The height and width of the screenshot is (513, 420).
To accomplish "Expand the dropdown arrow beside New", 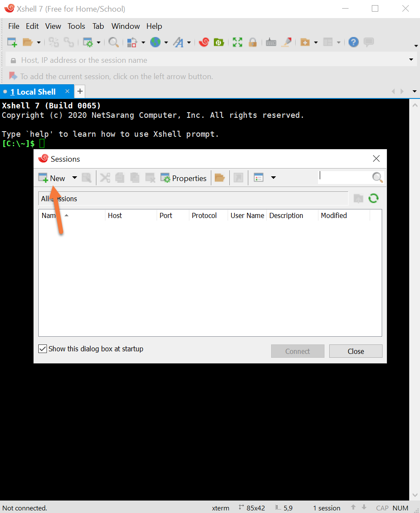I will tap(74, 178).
